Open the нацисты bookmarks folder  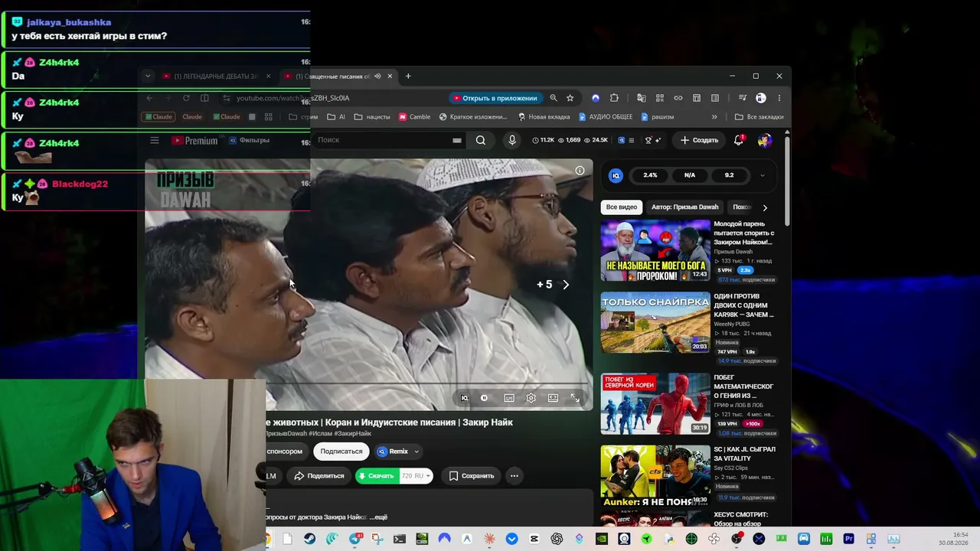(372, 117)
